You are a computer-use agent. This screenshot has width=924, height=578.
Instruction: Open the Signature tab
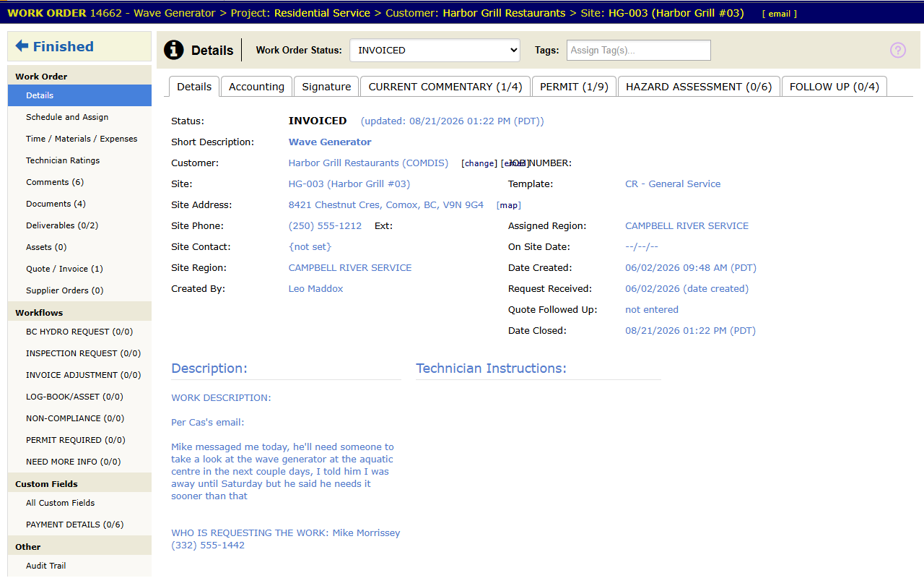click(x=326, y=87)
